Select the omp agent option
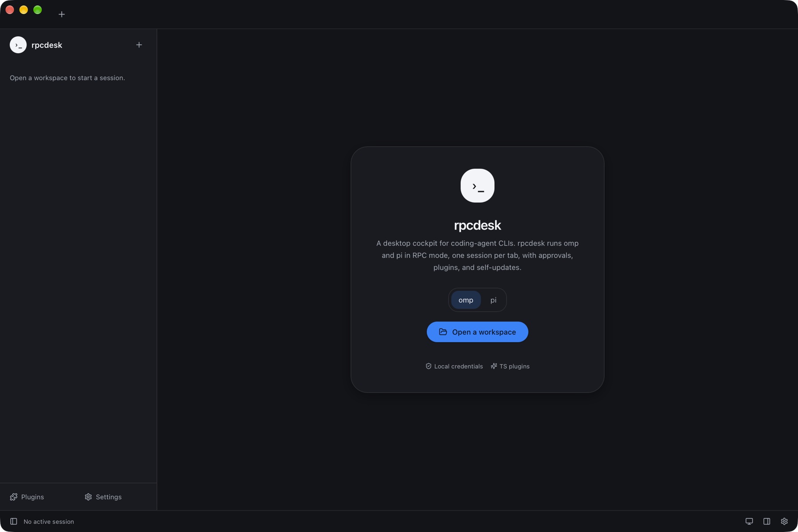 tap(465, 300)
